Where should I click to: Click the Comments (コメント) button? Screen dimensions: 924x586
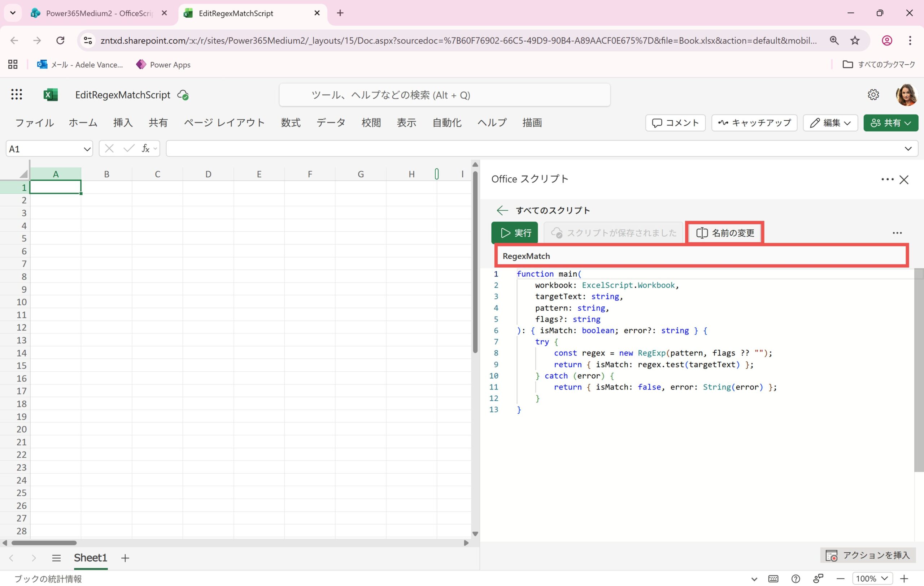[x=675, y=123]
